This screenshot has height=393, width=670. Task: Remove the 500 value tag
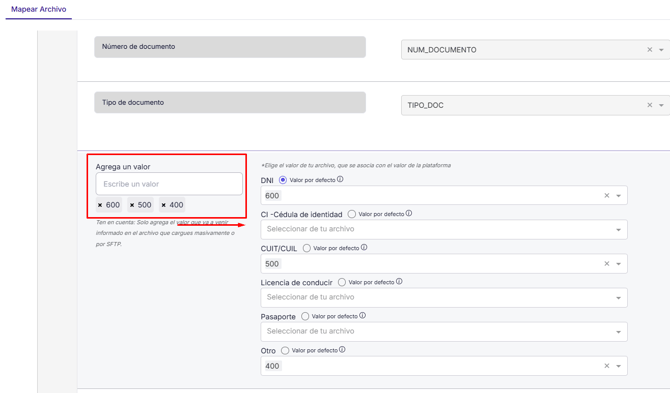click(x=132, y=205)
